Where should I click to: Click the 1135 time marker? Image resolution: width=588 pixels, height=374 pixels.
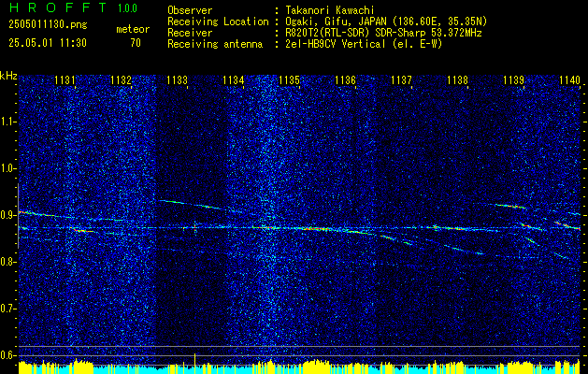click(290, 79)
